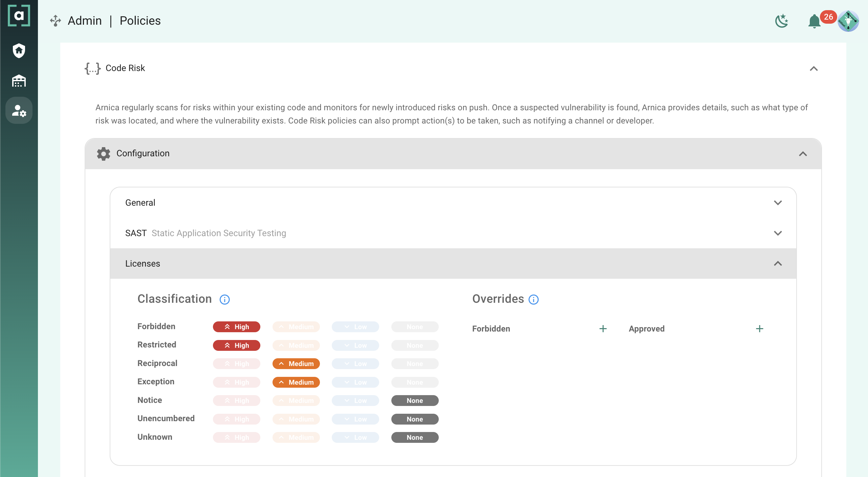Set Forbidden classification to Medium
The image size is (868, 477).
click(296, 327)
